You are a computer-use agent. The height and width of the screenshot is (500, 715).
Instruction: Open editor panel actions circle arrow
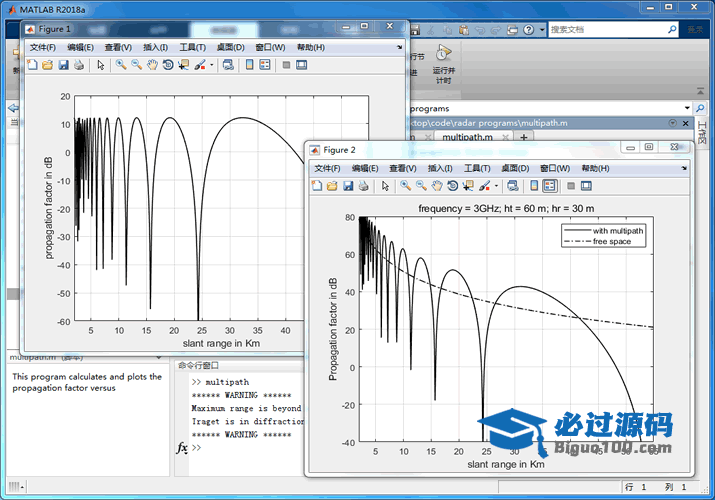672,123
